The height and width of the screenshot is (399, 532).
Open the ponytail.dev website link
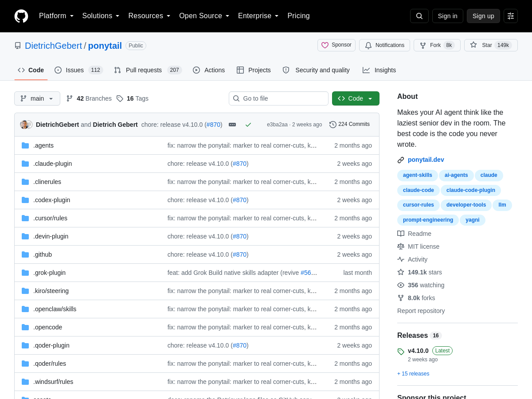point(426,160)
